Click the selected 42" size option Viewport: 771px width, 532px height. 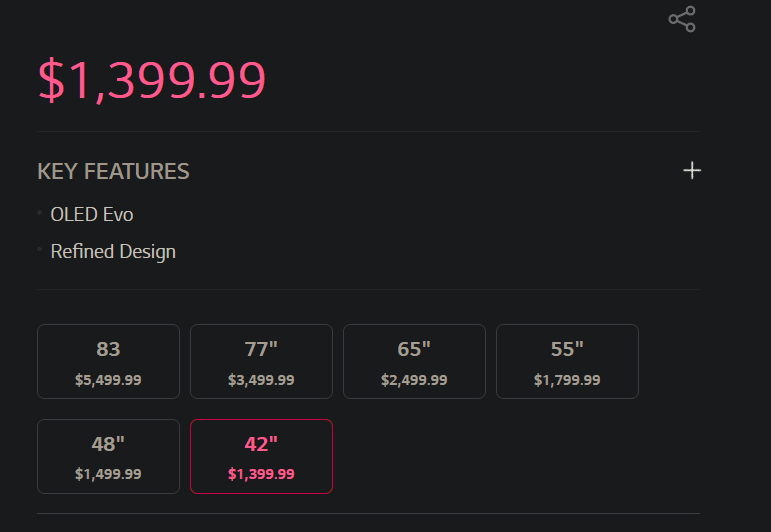[x=261, y=456]
